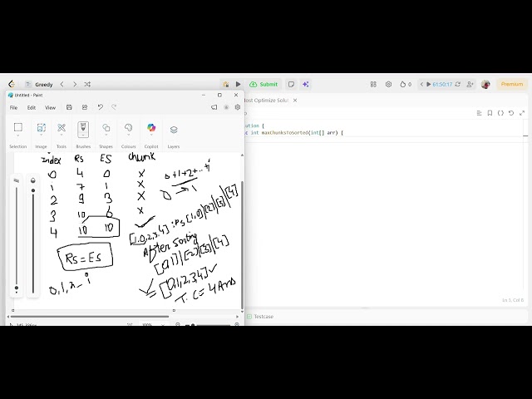532x399 pixels.
Task: Open the Image tools group in Paint
Action: tap(41, 127)
